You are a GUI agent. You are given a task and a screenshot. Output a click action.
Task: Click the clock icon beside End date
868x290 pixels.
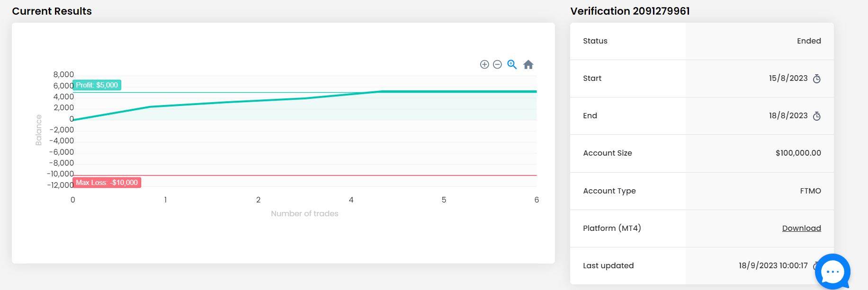click(x=817, y=116)
